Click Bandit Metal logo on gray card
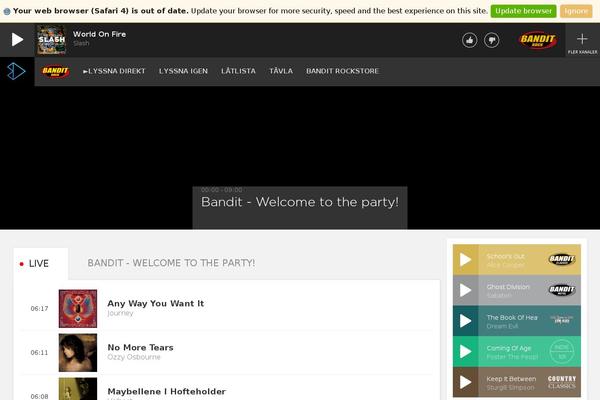 562,290
